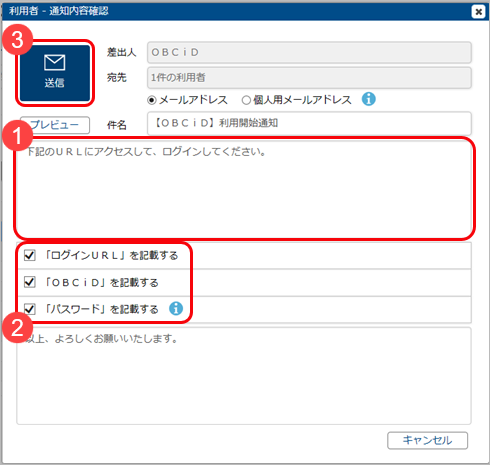
Task: Select the メールアドレス radio button
Action: (x=151, y=100)
